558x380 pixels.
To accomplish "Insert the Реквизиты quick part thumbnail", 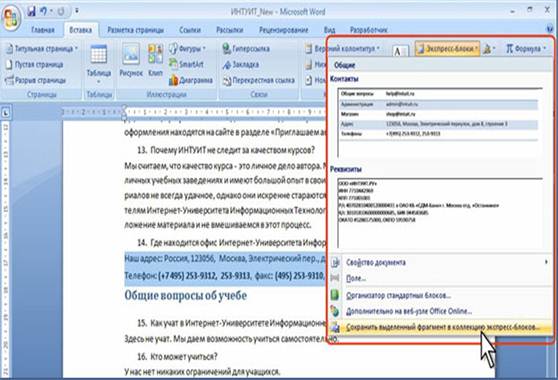I will click(440, 213).
